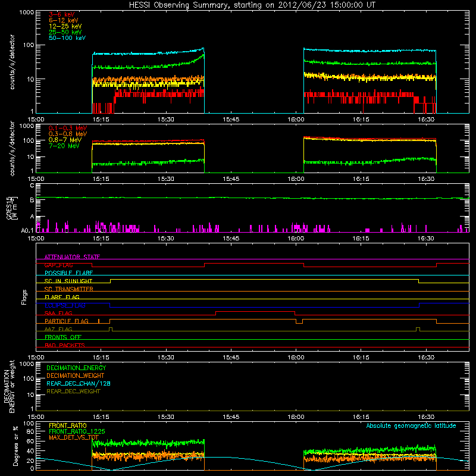The image size is (476, 476).
Task: Click the AA7_FLAG pulse near 15:17
Action: 111,328
